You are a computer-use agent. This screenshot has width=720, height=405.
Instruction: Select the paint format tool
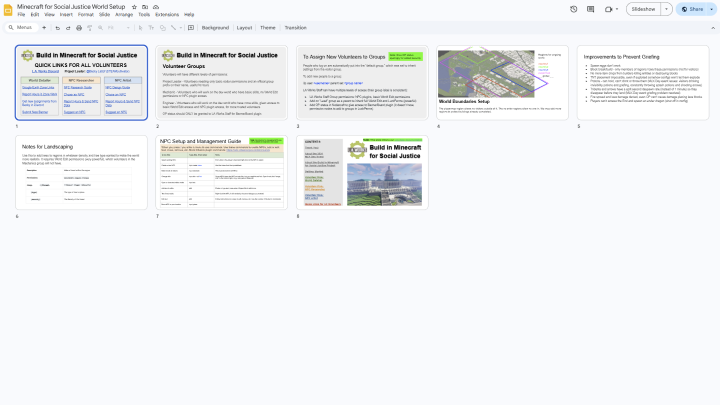pos(90,28)
